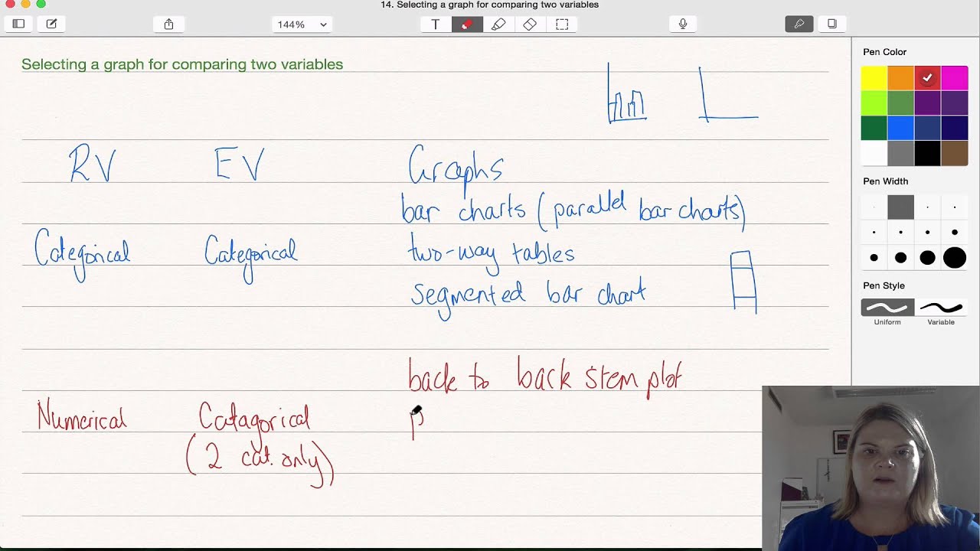The height and width of the screenshot is (551, 980).
Task: Select the largest pen width dot
Action: point(954,258)
